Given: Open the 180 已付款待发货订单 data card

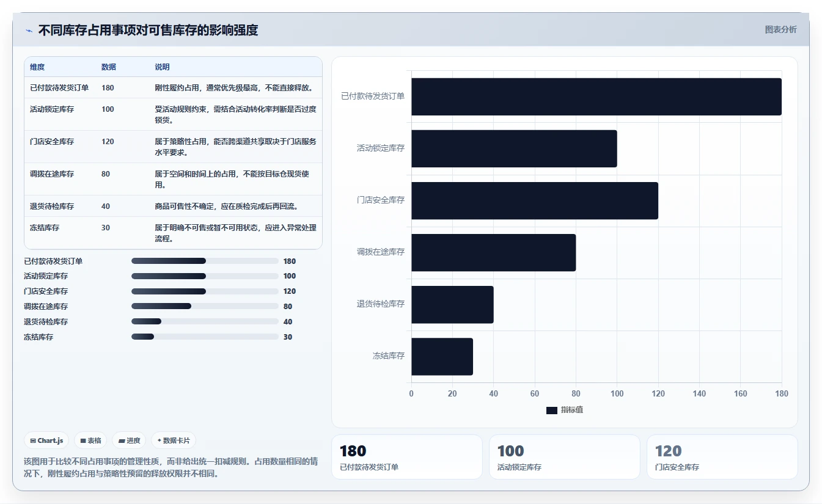Looking at the screenshot, I should point(407,457).
